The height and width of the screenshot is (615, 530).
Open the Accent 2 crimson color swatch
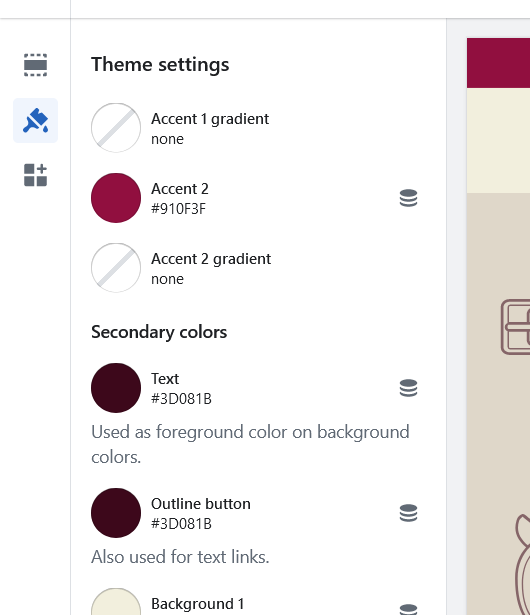click(x=116, y=198)
